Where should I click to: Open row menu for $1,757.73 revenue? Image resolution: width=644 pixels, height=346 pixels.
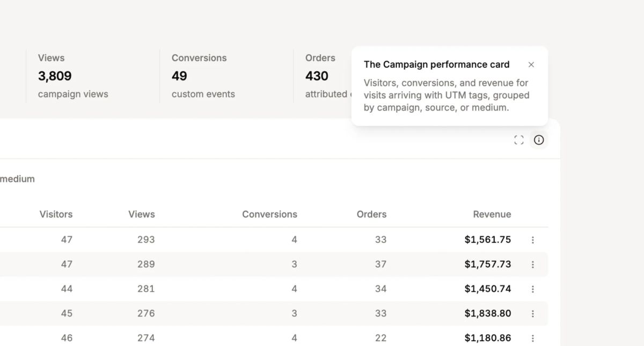[533, 264]
